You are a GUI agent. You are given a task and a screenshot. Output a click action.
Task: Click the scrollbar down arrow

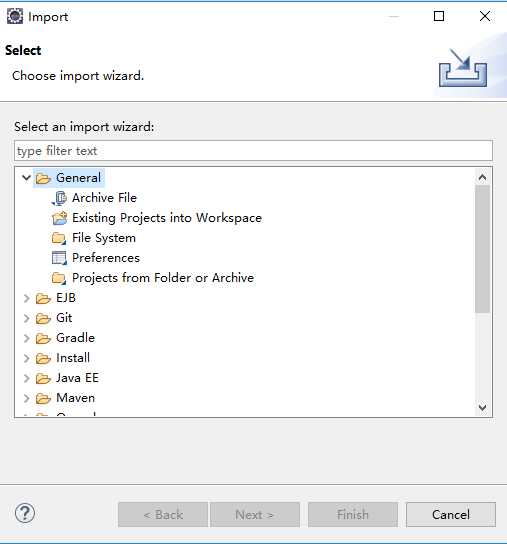point(482,407)
